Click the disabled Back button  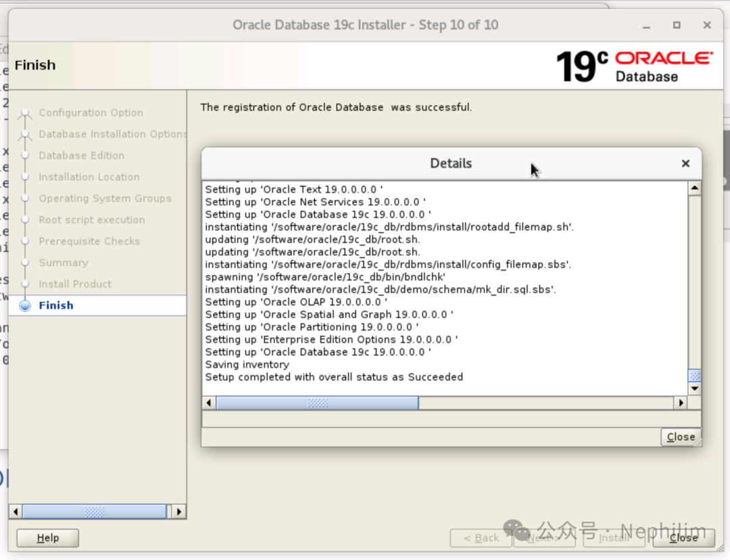[481, 538]
